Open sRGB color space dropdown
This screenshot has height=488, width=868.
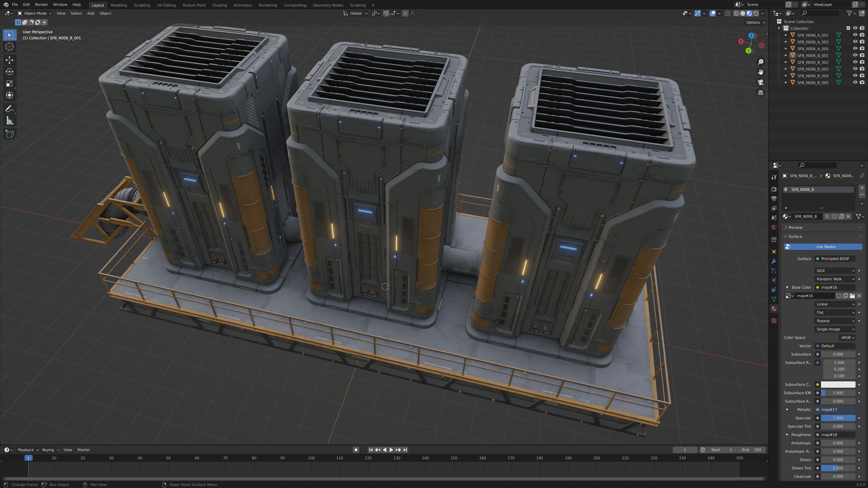pos(847,338)
